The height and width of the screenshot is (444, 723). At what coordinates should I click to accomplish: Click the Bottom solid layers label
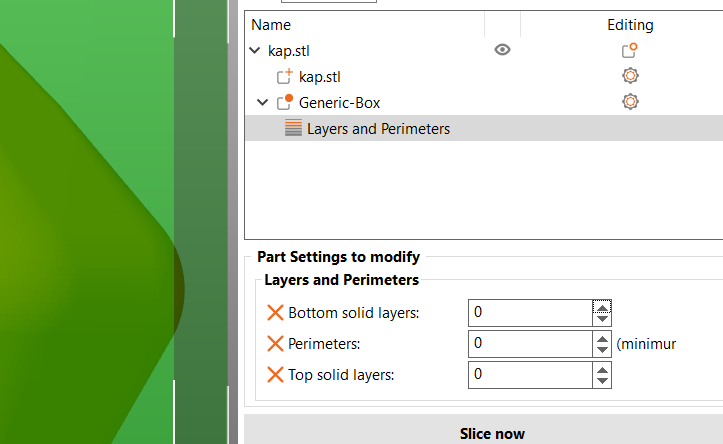pos(354,313)
